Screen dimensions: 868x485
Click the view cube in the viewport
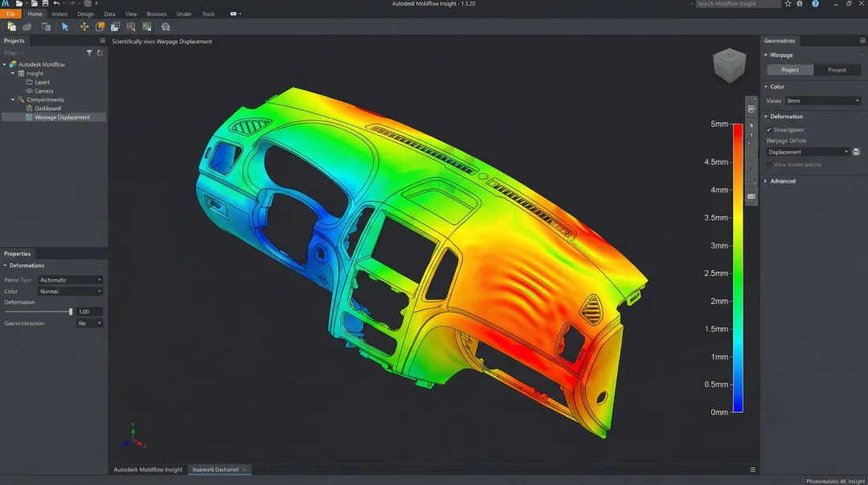point(729,66)
